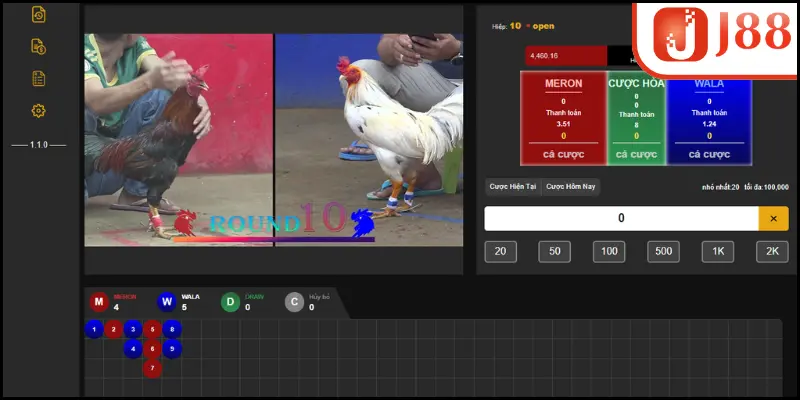This screenshot has width=800, height=400.
Task: Select the 500 chip amount button
Action: coord(663,252)
